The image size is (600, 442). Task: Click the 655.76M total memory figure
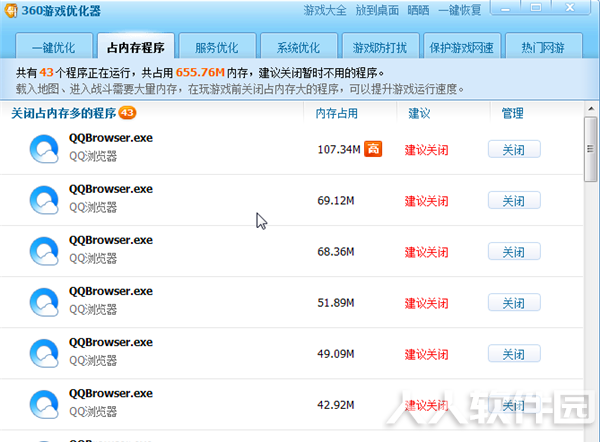coord(200,72)
